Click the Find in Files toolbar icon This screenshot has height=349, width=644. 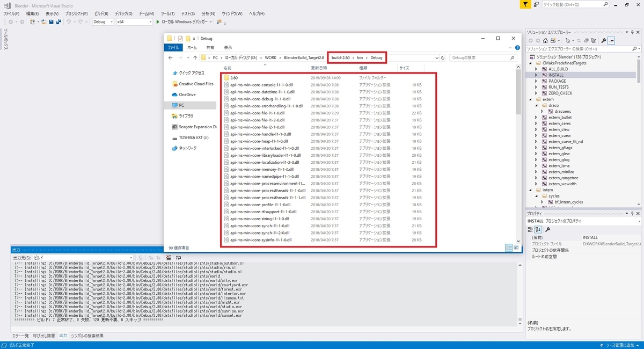[219, 22]
